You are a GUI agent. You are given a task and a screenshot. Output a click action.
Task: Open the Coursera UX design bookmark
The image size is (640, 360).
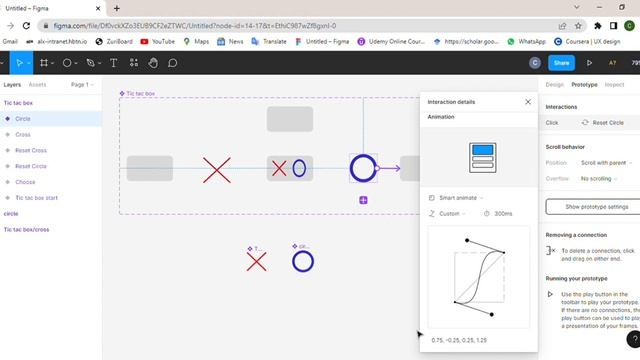[587, 41]
